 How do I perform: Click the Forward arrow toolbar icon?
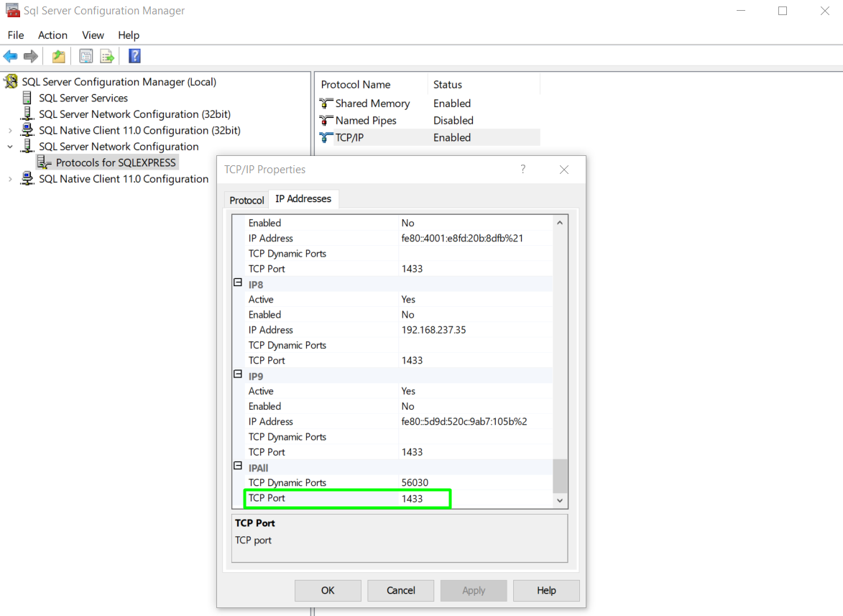(31, 56)
